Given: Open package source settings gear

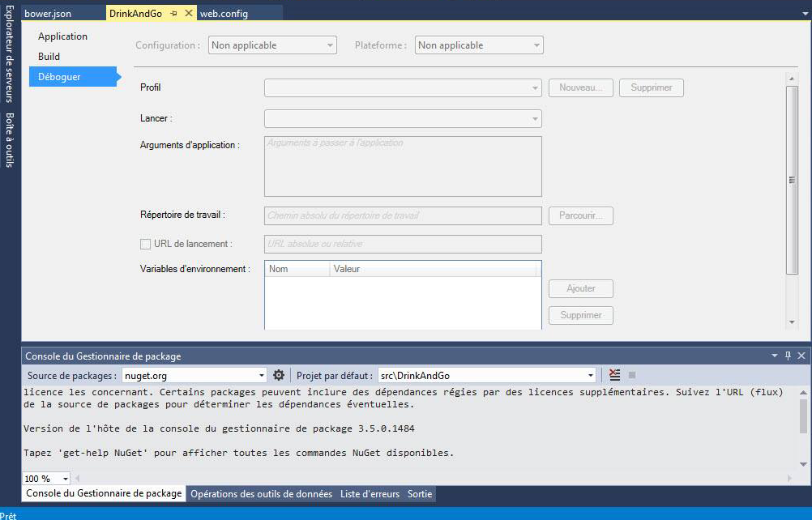Looking at the screenshot, I should point(279,375).
